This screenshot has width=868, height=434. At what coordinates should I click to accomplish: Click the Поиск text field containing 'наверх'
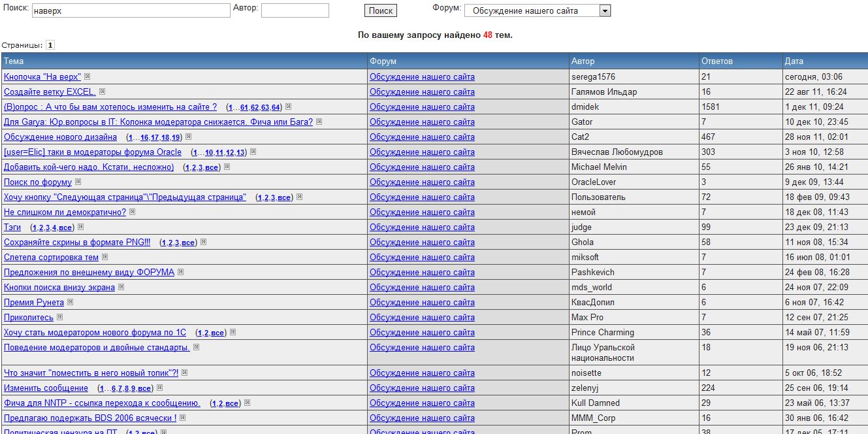[x=131, y=11]
